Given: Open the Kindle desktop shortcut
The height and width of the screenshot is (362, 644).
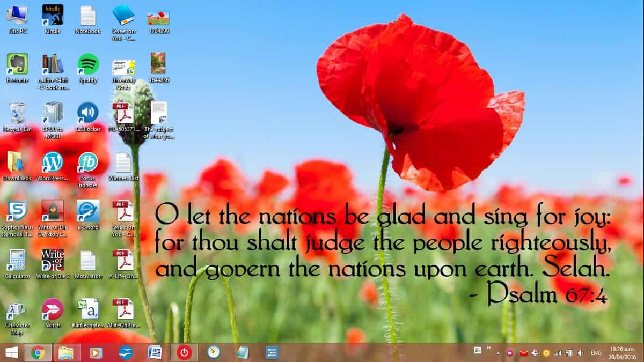Looking at the screenshot, I should click(x=53, y=16).
